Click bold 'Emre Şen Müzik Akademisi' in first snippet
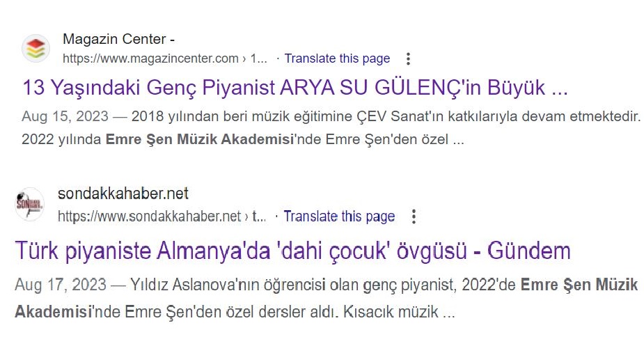 [x=197, y=139]
